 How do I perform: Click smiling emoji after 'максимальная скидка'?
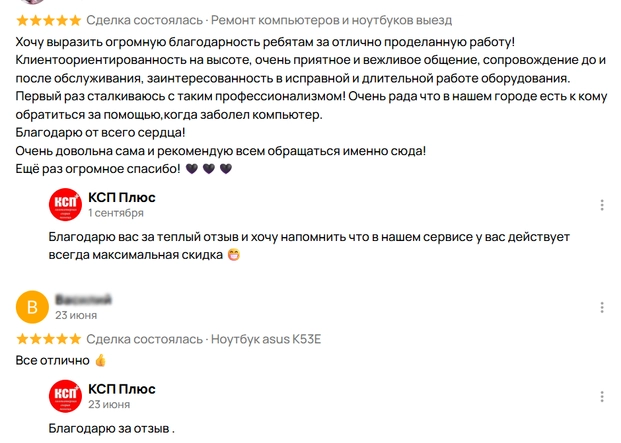point(234,255)
